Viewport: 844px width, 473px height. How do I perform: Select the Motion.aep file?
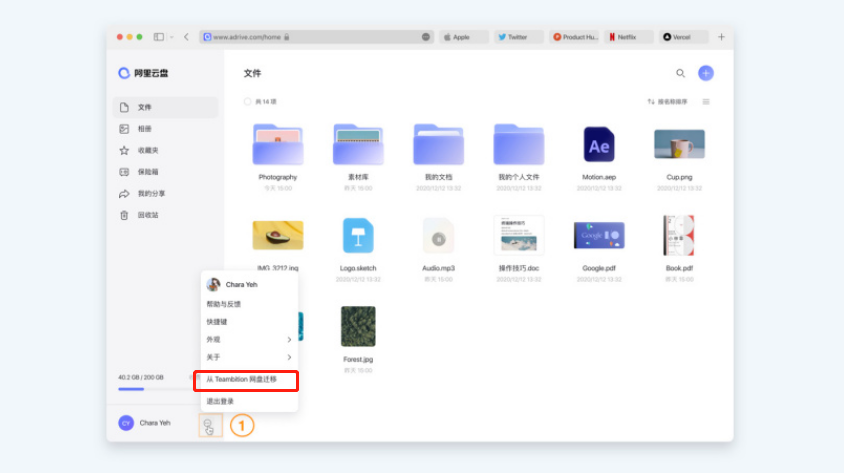click(599, 145)
